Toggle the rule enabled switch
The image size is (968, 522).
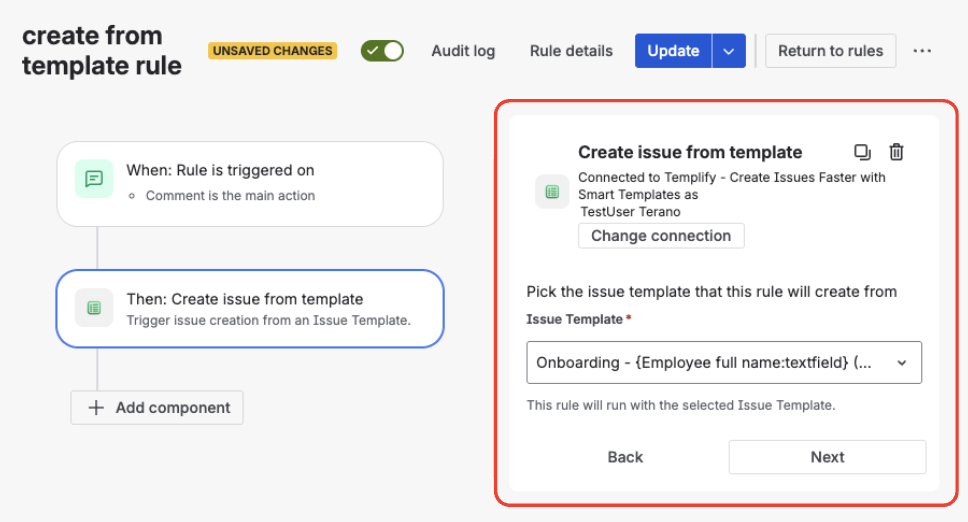tap(382, 51)
